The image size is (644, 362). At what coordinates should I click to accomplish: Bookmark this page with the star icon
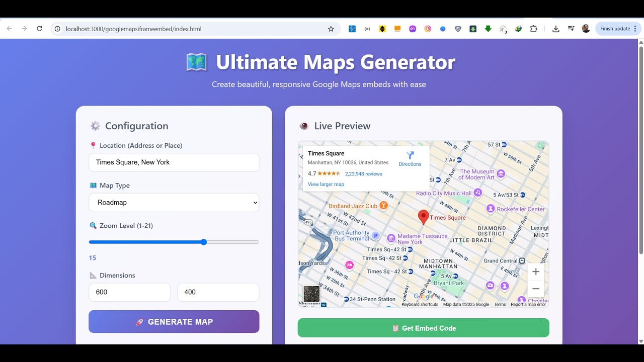331,29
